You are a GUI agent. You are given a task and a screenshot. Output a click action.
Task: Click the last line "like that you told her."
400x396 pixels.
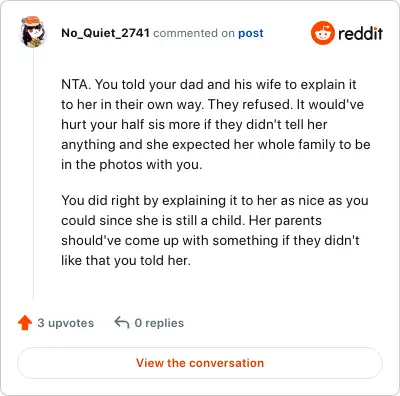(126, 261)
